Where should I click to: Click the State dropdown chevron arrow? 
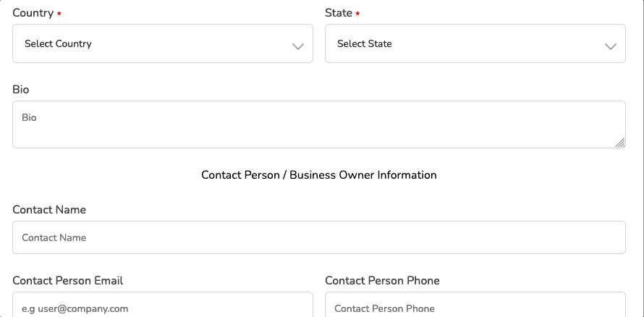coord(610,46)
